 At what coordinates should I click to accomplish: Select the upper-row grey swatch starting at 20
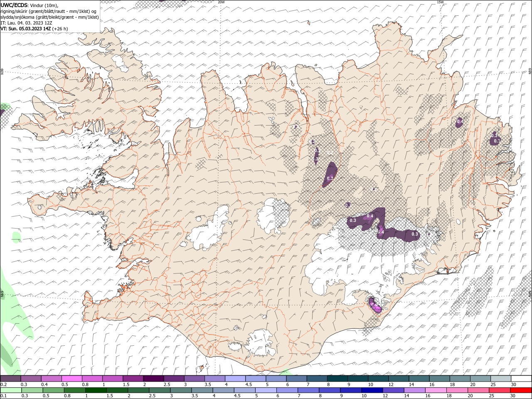pyautogui.click(x=480, y=379)
